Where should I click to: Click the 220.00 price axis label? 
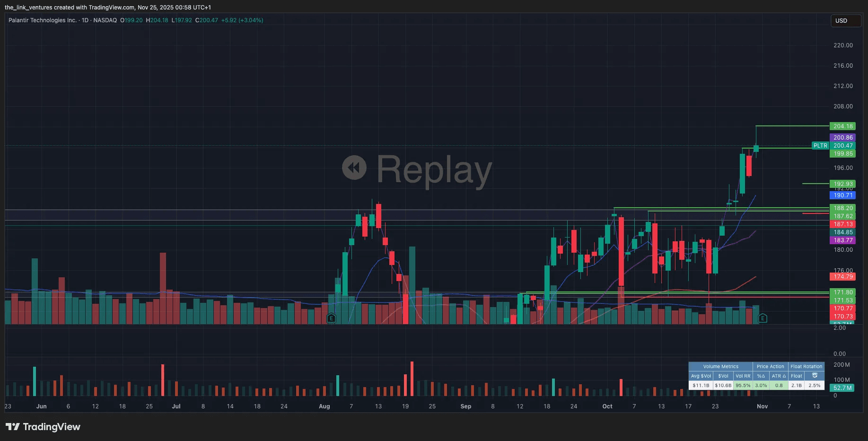tap(843, 45)
